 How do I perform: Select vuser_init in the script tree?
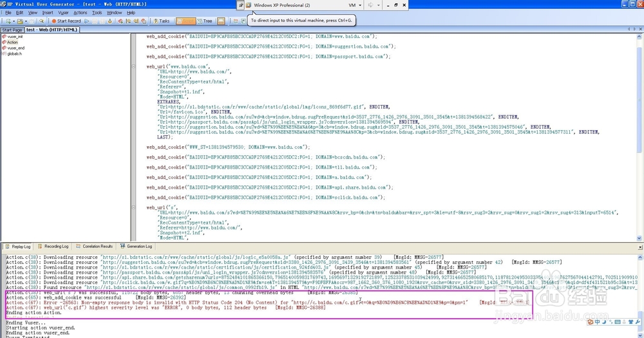[15, 37]
